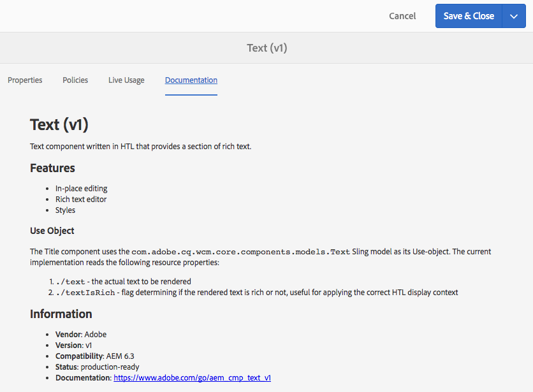Click the large Text (v1) documentation heading
This screenshot has width=533, height=392.
coord(59,124)
